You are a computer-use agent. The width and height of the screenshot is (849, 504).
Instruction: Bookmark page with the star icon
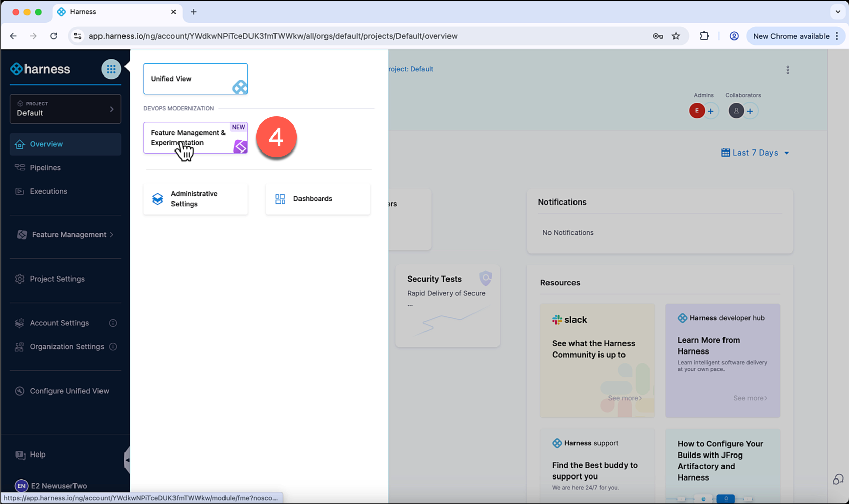point(676,36)
